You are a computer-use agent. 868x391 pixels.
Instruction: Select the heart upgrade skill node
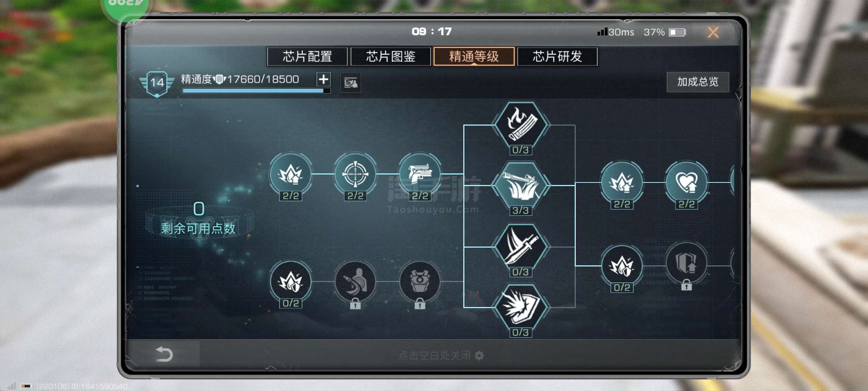686,182
